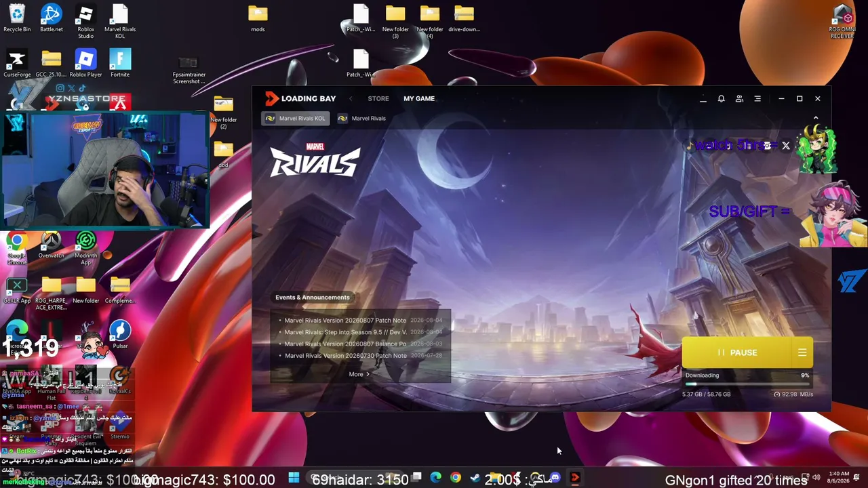Select the Roblox Studio desktop shortcut
This screenshot has height=488, width=868.
coord(85,22)
